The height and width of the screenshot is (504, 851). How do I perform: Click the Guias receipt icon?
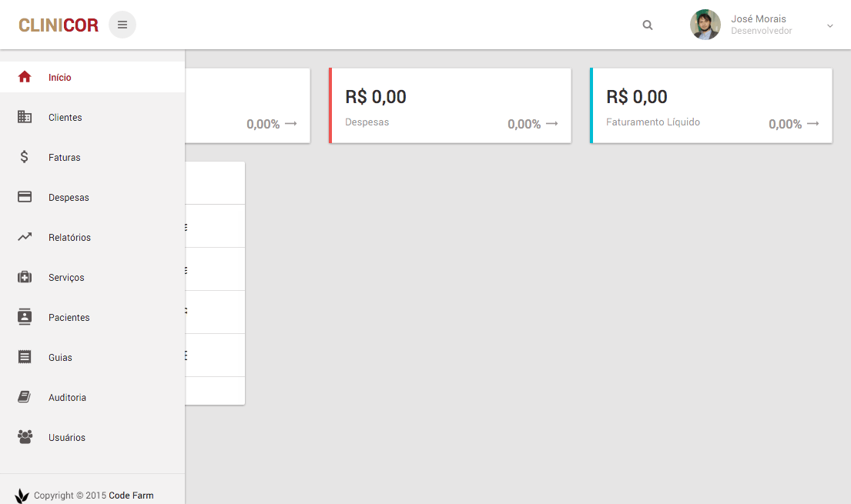click(25, 356)
